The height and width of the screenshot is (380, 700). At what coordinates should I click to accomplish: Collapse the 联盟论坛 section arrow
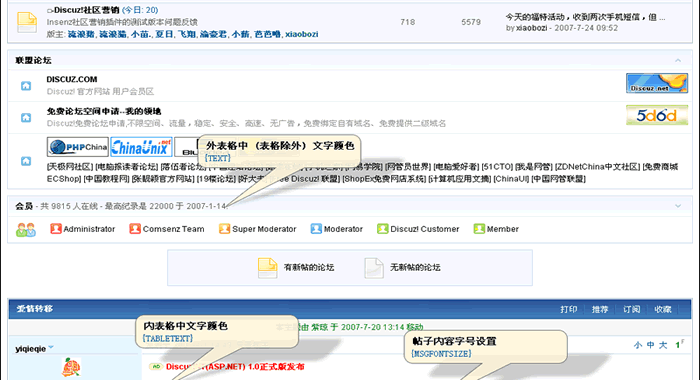[678, 60]
